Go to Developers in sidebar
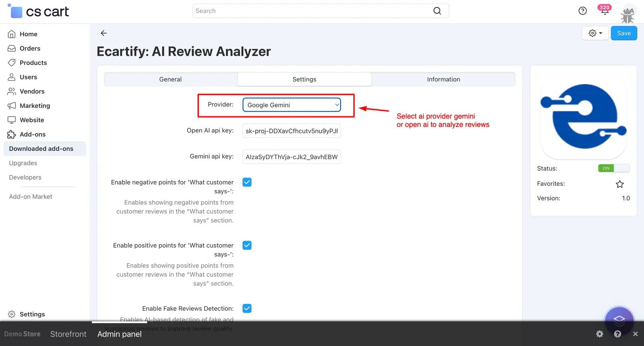644x346 pixels. click(25, 177)
